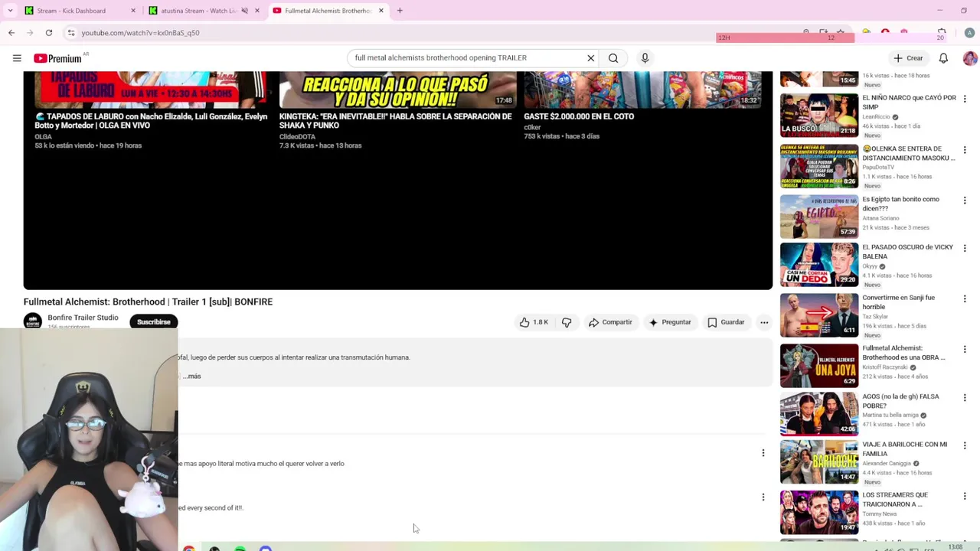This screenshot has height=551, width=980.
Task: Open menu for 'every second of it' comment
Action: 763,497
